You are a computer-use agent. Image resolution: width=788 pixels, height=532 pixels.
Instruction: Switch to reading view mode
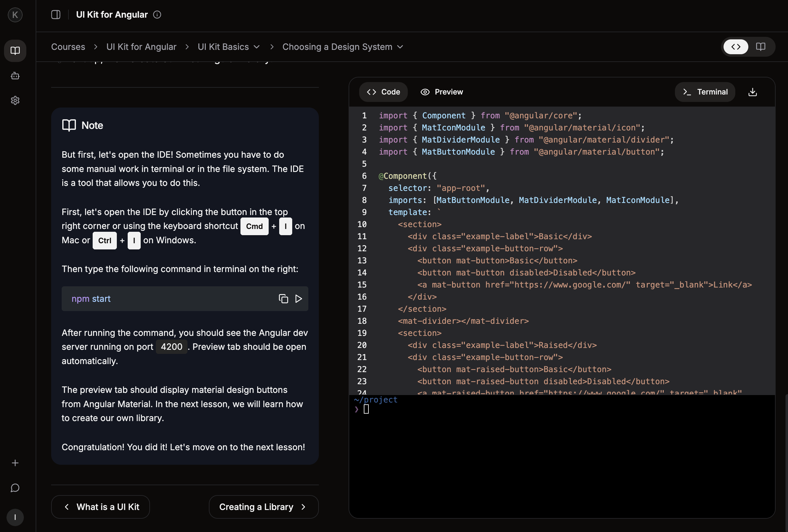tap(760, 47)
